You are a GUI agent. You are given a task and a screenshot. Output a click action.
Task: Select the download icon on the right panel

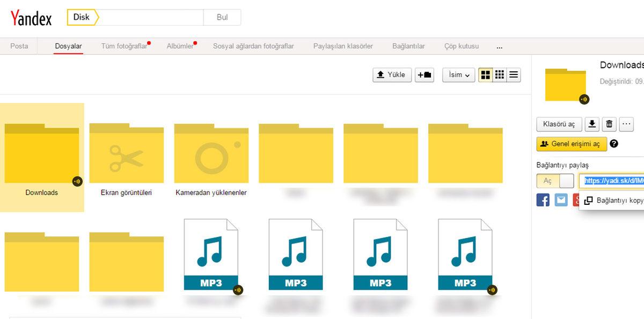[x=592, y=124]
